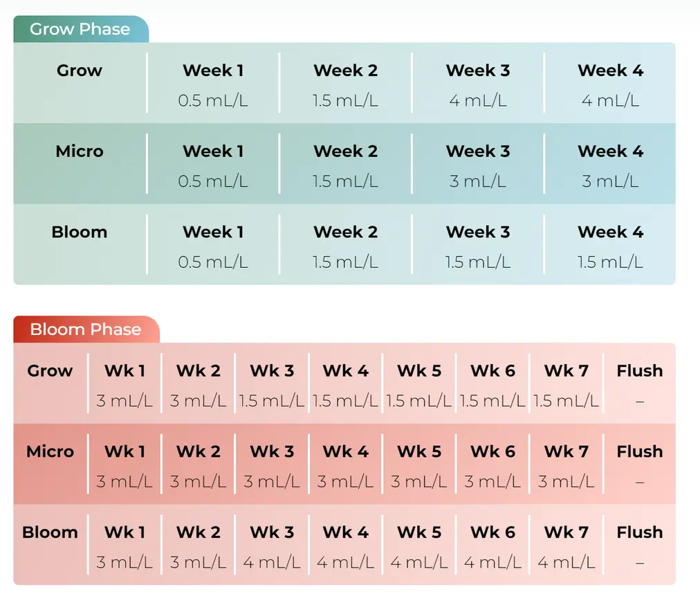Image resolution: width=700 pixels, height=598 pixels.
Task: Click Wk 1 cell in Bloom Phase Grow row
Action: tap(125, 385)
